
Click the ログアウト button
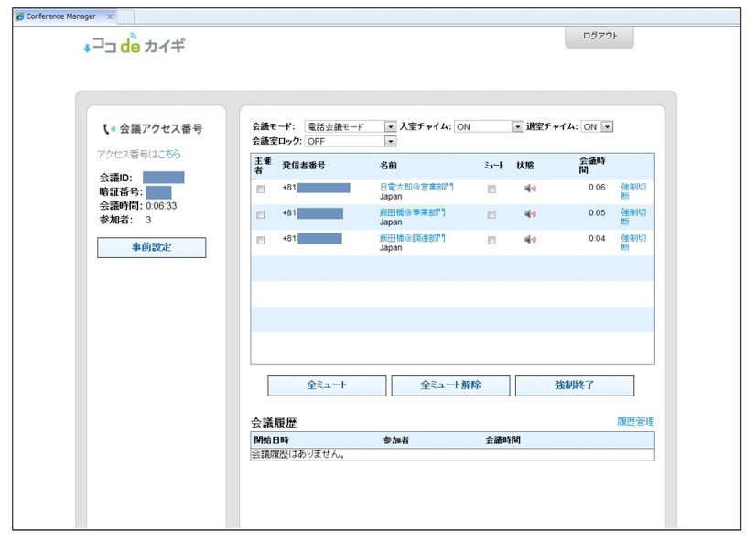pos(599,37)
